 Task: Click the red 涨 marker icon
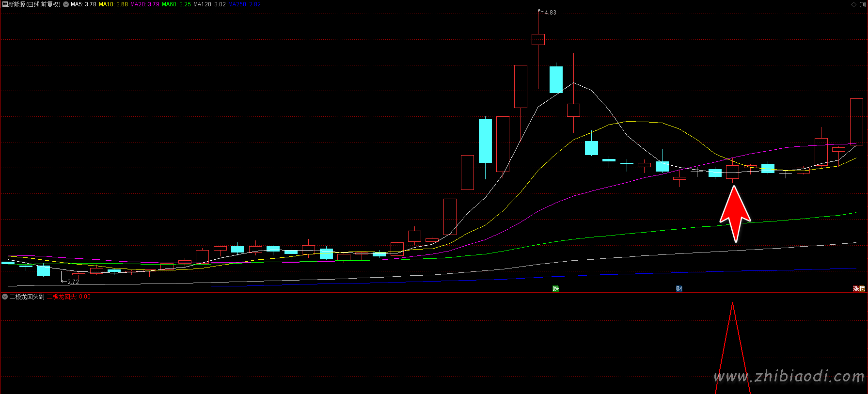(856, 289)
